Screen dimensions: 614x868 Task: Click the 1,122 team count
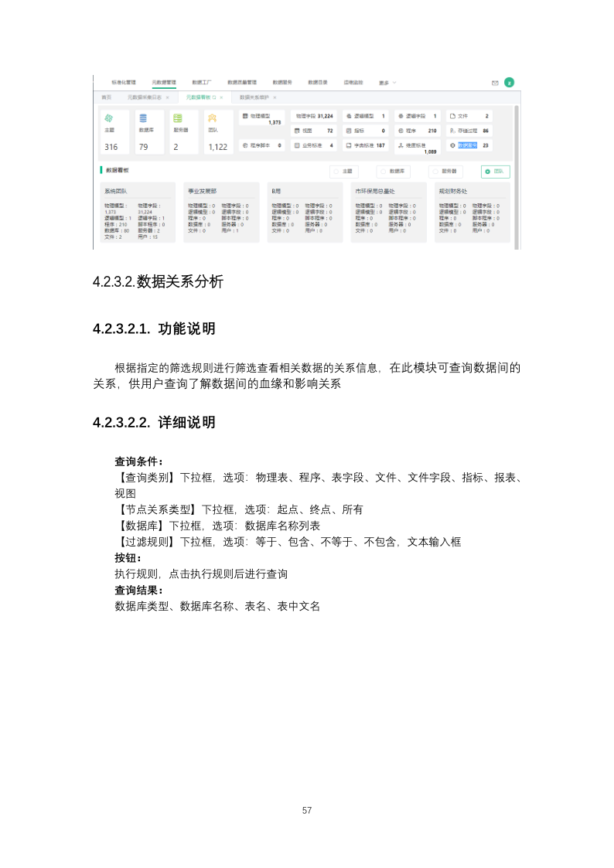click(217, 148)
